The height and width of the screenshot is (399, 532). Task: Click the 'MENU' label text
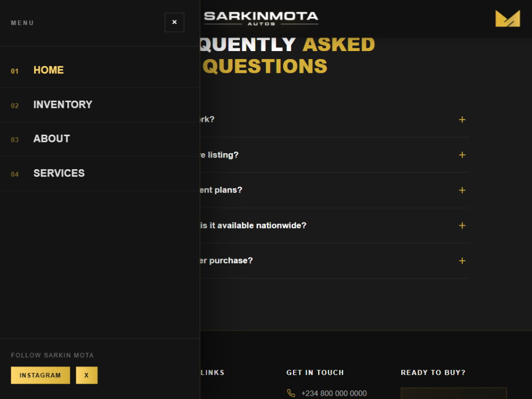click(22, 23)
